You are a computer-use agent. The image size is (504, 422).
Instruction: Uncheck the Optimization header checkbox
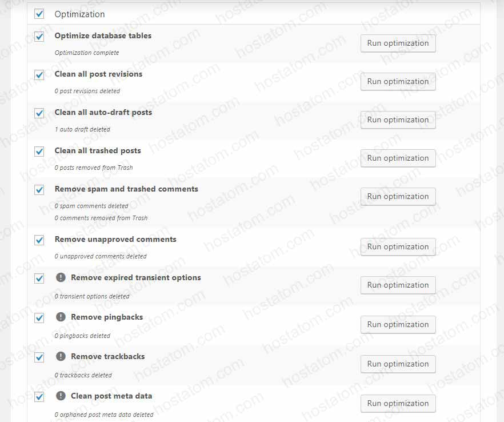[x=39, y=14]
